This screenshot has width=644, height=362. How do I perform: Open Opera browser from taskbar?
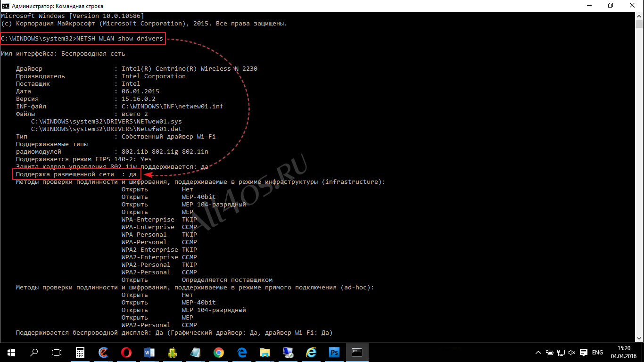pos(126,352)
